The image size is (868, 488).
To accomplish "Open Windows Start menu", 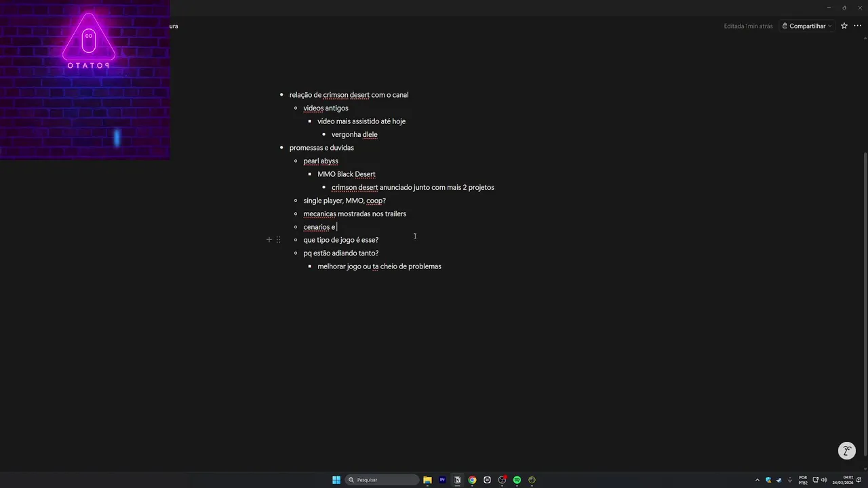I will tap(336, 480).
